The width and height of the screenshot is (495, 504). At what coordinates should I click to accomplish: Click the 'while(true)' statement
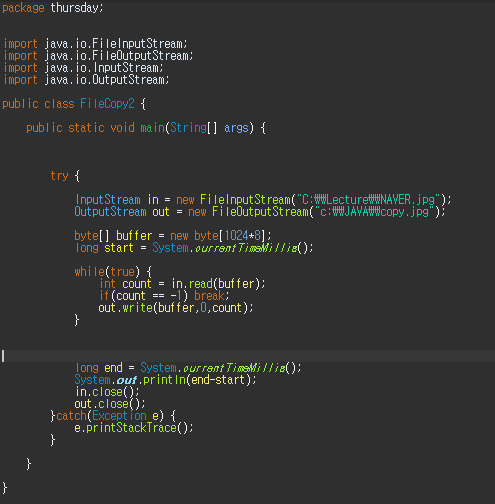107,272
